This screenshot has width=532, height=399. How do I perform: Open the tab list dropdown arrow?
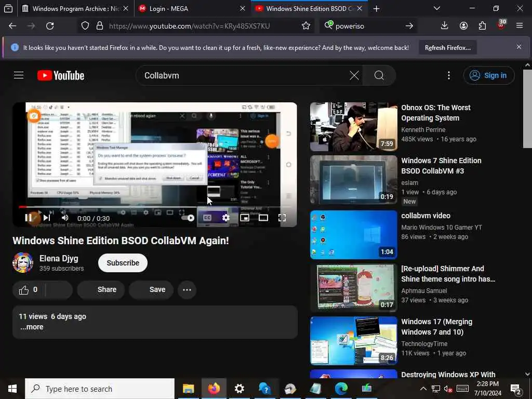coord(437,8)
